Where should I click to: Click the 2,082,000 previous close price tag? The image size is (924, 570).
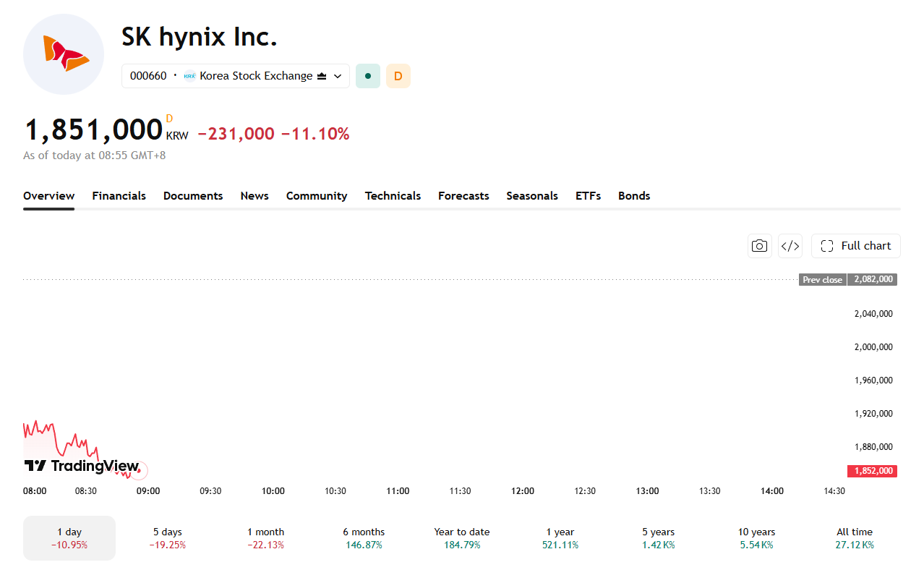873,280
